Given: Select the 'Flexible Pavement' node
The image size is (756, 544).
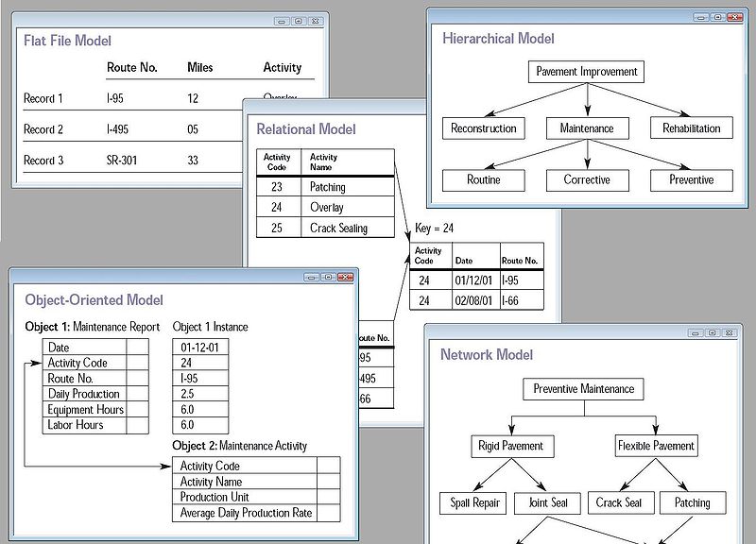Looking at the screenshot, I should pos(656,446).
